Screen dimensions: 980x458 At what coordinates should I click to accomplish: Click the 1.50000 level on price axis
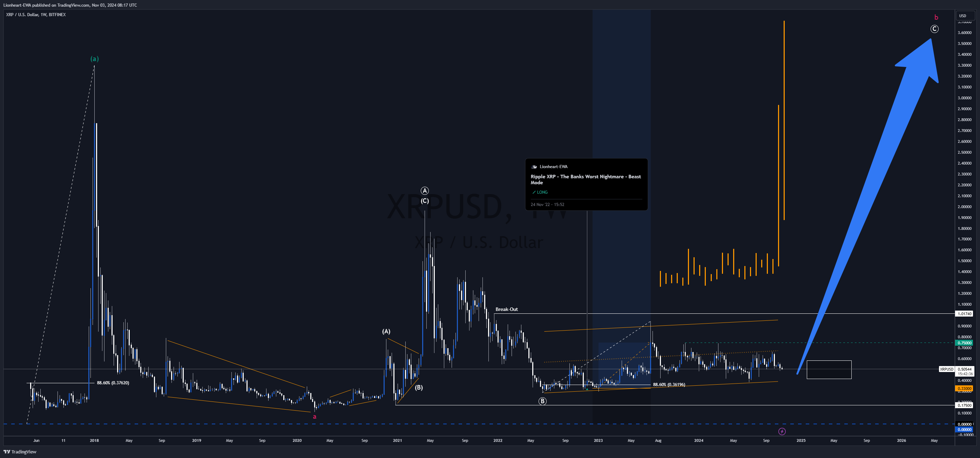click(965, 261)
